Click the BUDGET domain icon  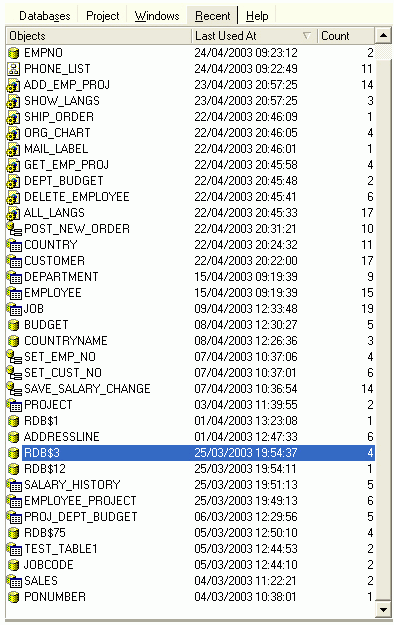14,325
